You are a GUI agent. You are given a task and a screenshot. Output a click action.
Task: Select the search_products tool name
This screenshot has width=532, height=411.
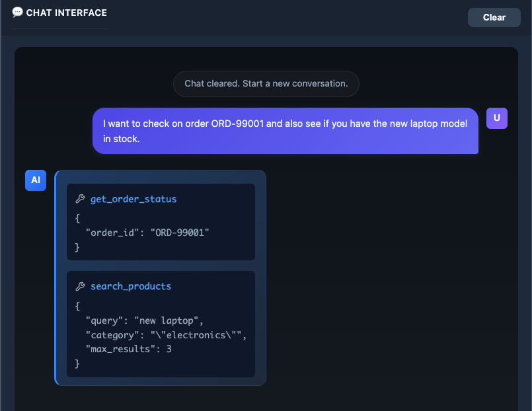(x=131, y=286)
